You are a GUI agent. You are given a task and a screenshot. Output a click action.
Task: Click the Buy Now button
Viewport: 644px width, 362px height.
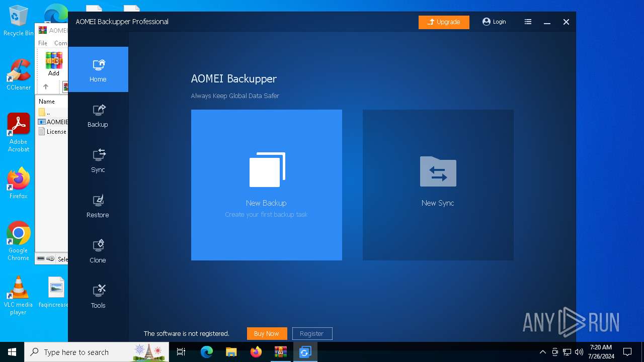[267, 333]
